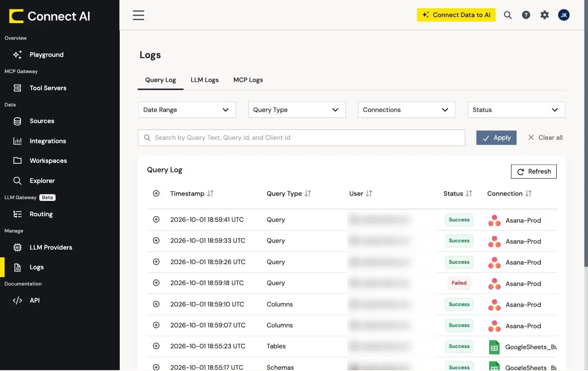Screen dimensions: 588x371
Task: Expand the 18:59:41 UTC log row
Action: click(x=156, y=220)
